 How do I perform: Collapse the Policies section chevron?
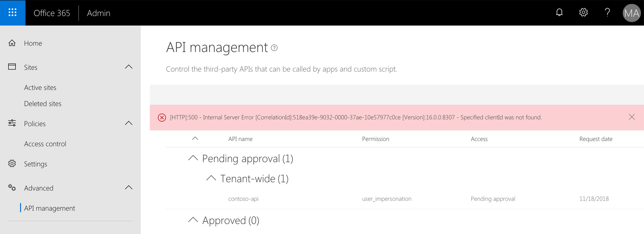pos(128,123)
